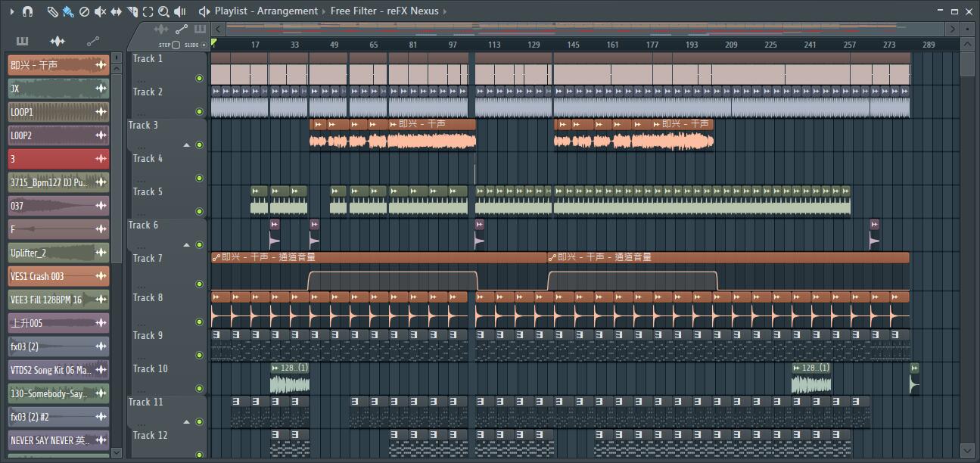This screenshot has width=980, height=463.
Task: Select the Delete tool
Action: pos(84,11)
